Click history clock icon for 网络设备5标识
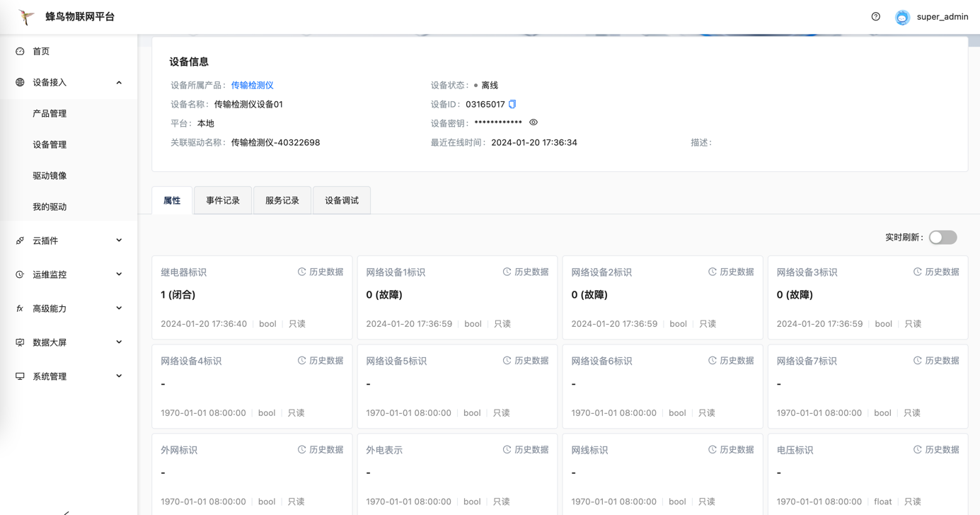980x515 pixels. (507, 361)
